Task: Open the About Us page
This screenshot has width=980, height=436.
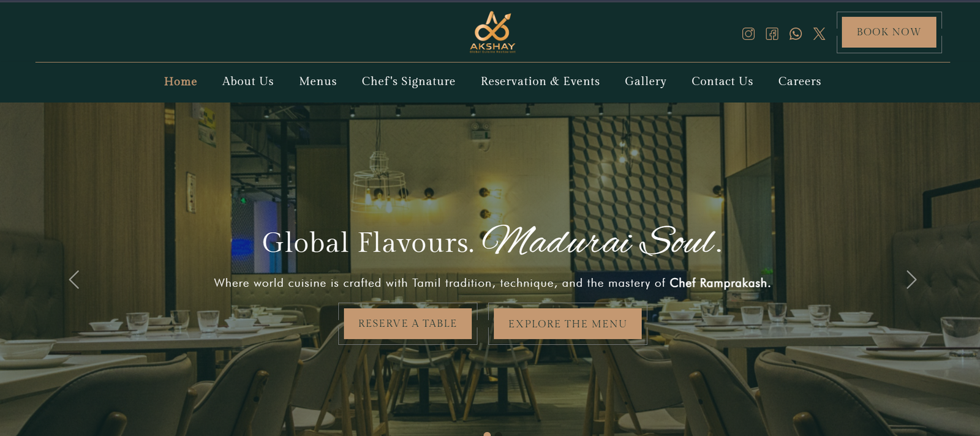Action: 248,81
